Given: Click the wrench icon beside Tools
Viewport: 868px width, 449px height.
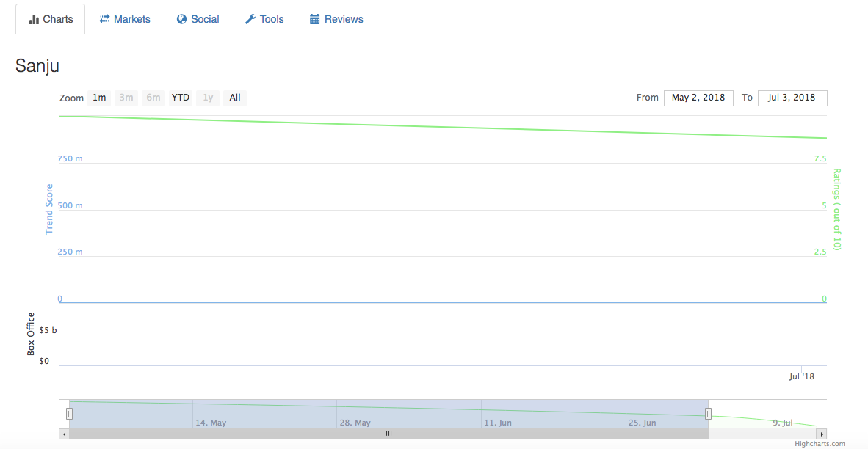Looking at the screenshot, I should pyautogui.click(x=250, y=19).
